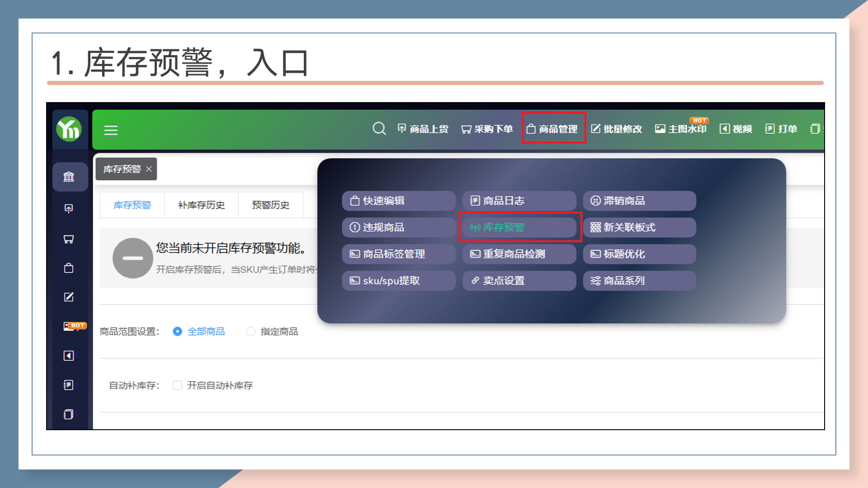Click the shopping cart sidebar icon
The width and height of the screenshot is (868, 488).
pyautogui.click(x=69, y=239)
